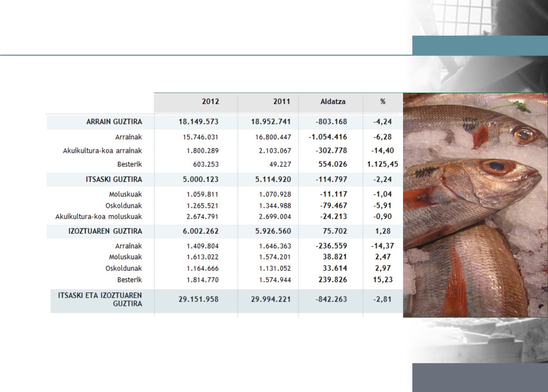The height and width of the screenshot is (392, 548).
Task: Select value 1.164.666
Action: 202,269
